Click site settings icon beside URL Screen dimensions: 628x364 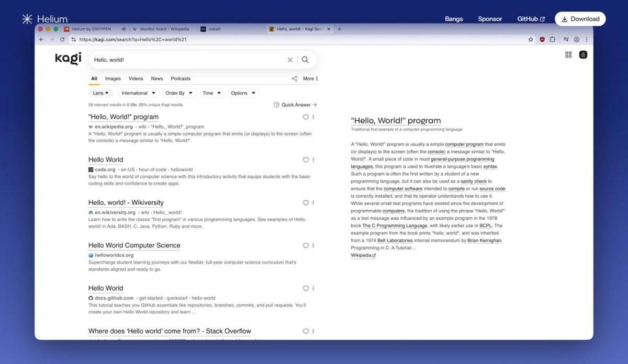(x=74, y=39)
